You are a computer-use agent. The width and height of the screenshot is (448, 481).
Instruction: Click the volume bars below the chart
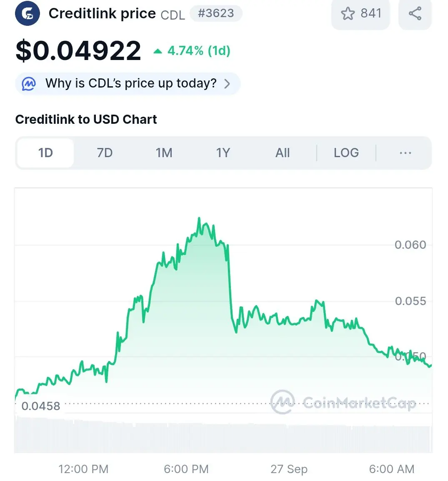click(x=223, y=436)
